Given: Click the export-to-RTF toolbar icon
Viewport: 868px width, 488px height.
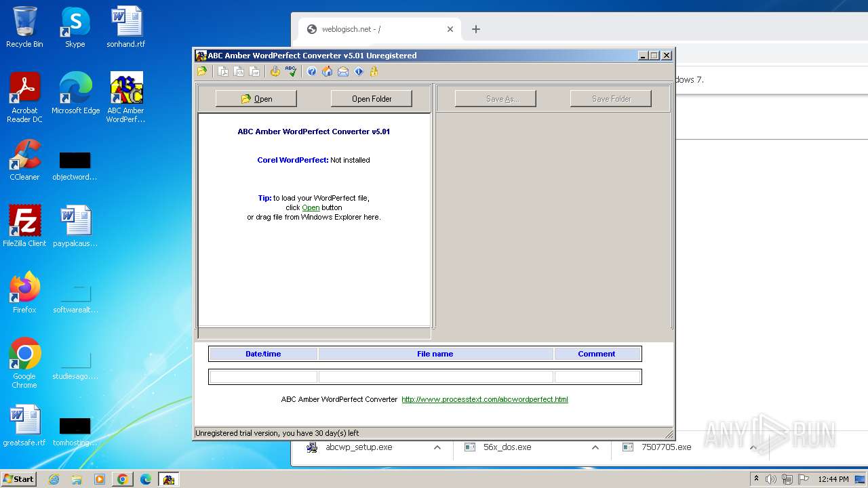Looking at the screenshot, I should pos(254,71).
